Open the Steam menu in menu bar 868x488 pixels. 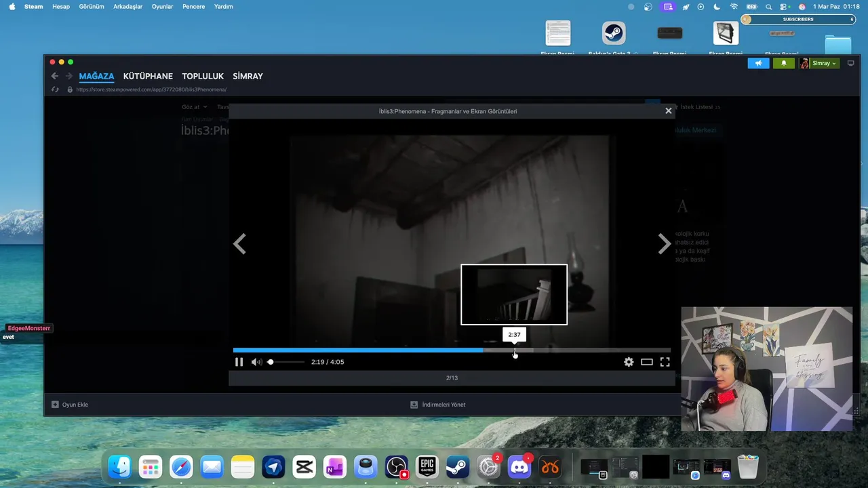33,7
